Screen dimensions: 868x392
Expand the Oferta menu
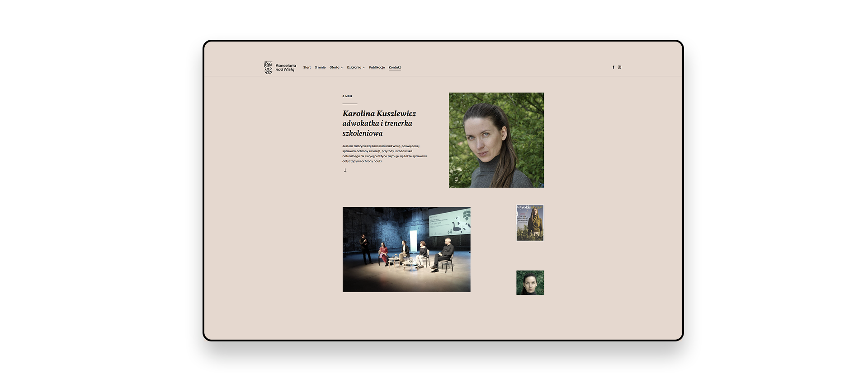pos(335,67)
